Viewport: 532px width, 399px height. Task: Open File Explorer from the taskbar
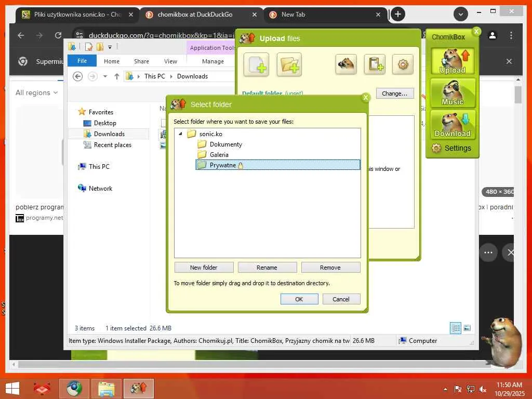(x=106, y=388)
